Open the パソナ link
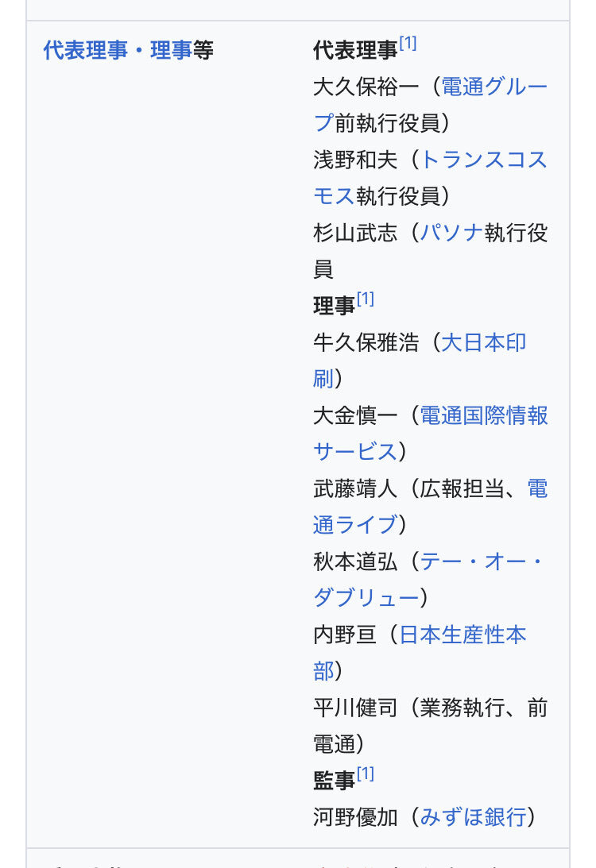This screenshot has width=596, height=868. [451, 233]
